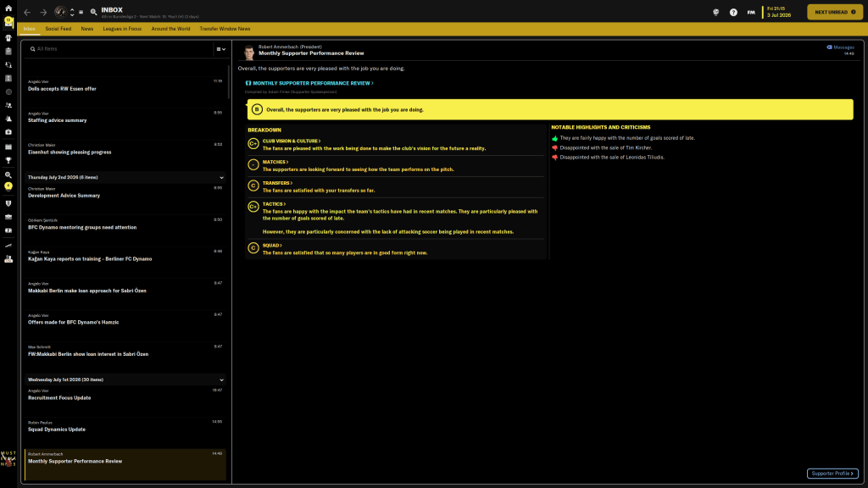Open the help question mark icon
This screenshot has width=868, height=488.
click(x=733, y=13)
